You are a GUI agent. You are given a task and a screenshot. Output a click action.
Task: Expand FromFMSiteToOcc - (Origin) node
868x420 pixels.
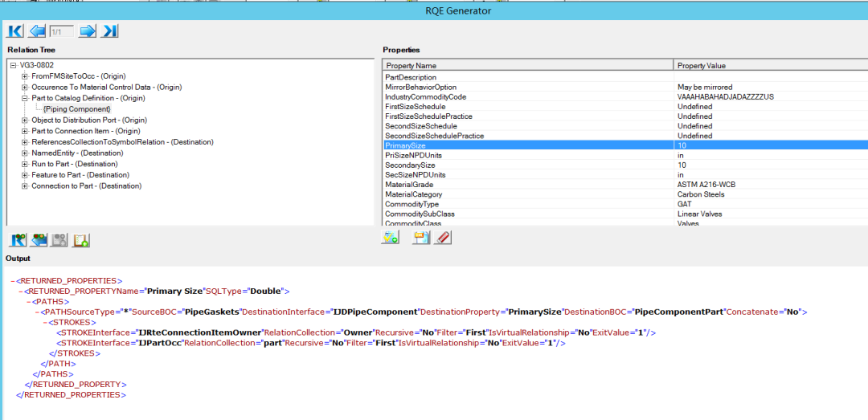click(24, 76)
